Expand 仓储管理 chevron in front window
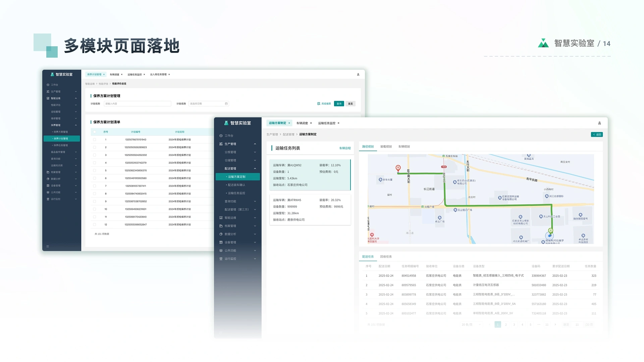 click(x=255, y=160)
